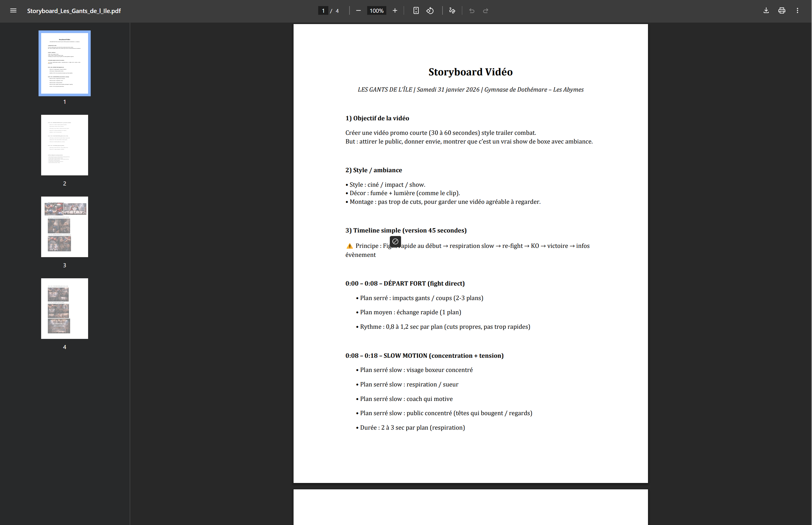The height and width of the screenshot is (525, 812).
Task: Click the Storyboard_Les_Gants_de_l_Ile.pdf title
Action: point(74,10)
